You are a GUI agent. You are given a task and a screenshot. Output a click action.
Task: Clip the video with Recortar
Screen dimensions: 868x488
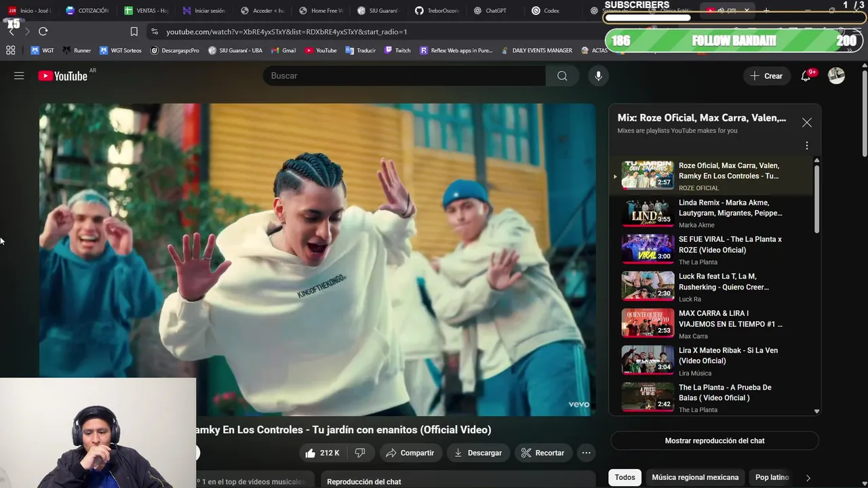(x=542, y=453)
